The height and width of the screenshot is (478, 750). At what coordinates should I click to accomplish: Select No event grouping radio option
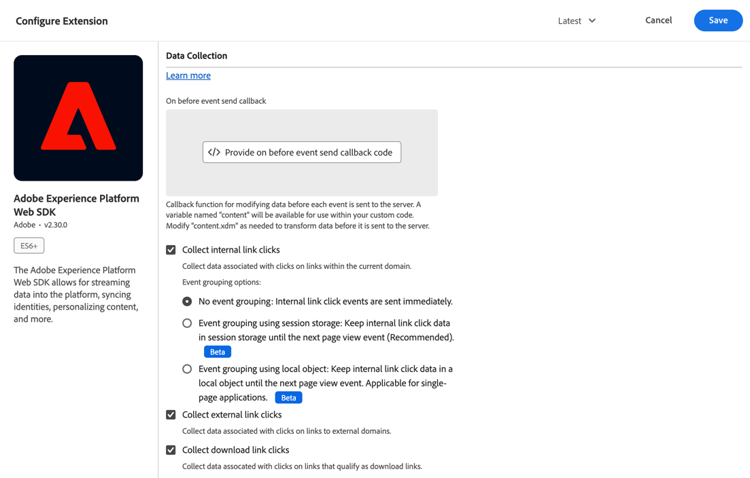187,301
